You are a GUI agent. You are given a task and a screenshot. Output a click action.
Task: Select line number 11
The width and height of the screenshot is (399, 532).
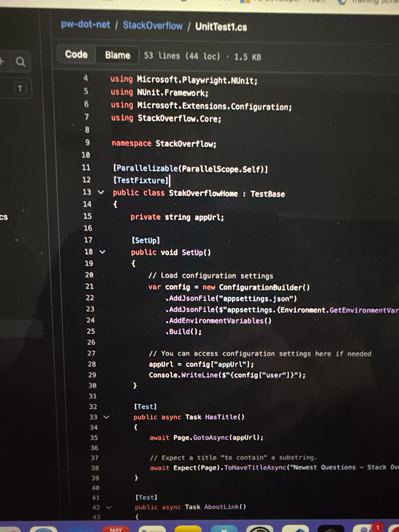click(x=86, y=168)
